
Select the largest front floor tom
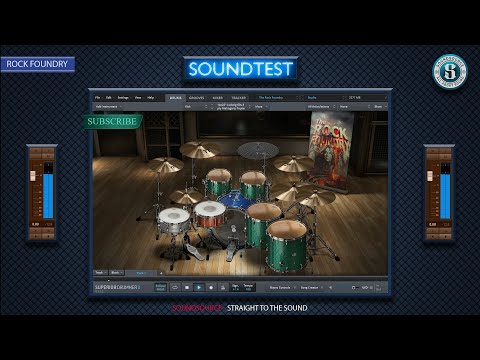click(287, 245)
